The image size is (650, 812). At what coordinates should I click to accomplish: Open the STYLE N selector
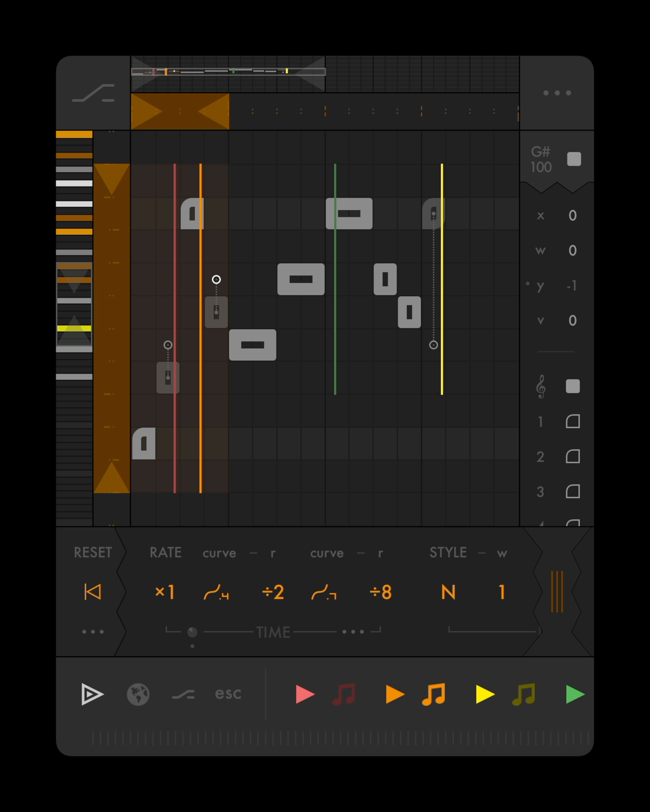[448, 592]
